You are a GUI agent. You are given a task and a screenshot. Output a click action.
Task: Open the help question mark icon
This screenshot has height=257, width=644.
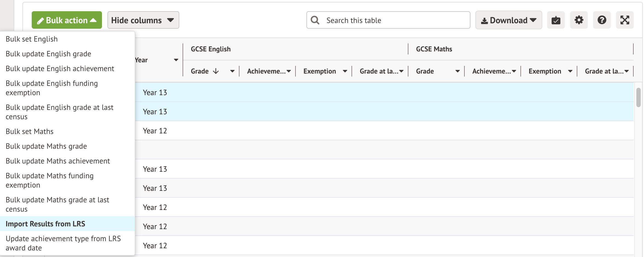point(602,20)
